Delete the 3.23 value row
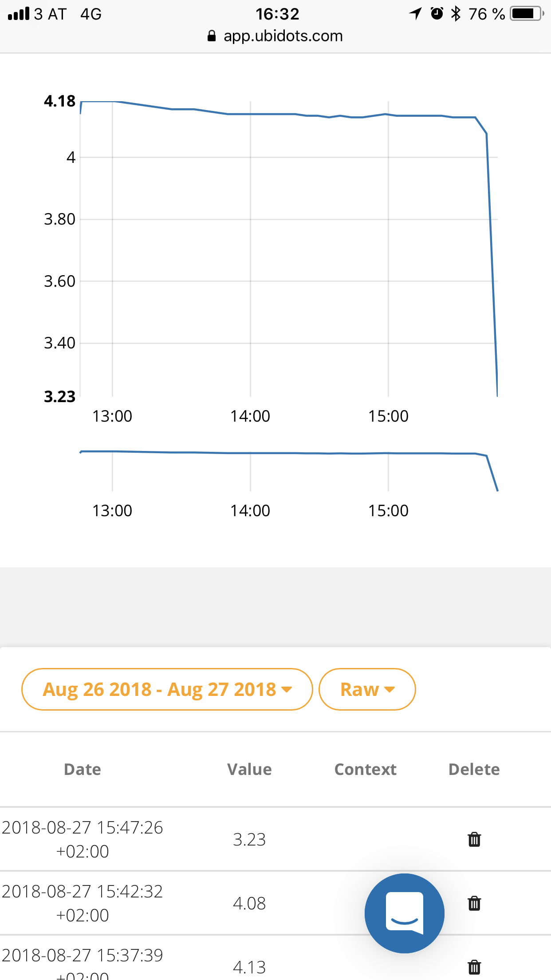 pos(474,839)
